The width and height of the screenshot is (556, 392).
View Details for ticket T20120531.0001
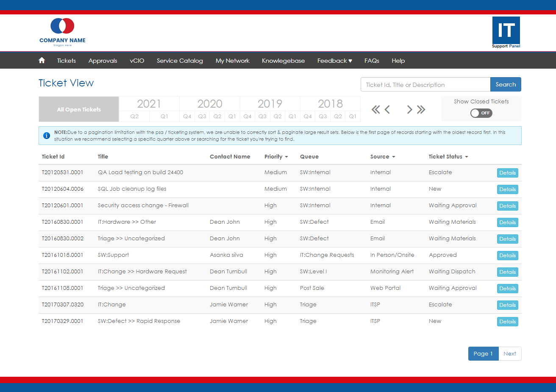point(507,173)
